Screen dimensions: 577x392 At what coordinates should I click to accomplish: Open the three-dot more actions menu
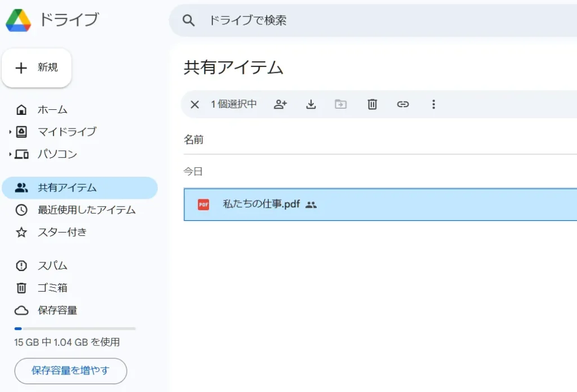(433, 104)
